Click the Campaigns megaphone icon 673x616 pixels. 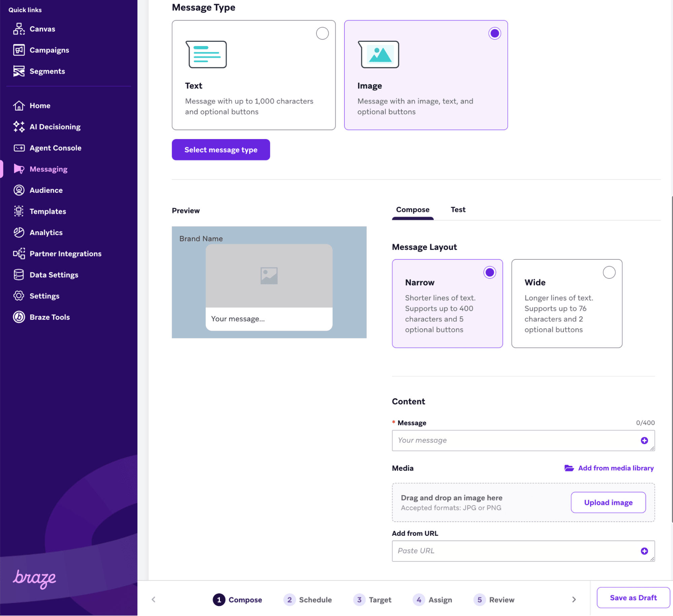[x=19, y=50]
